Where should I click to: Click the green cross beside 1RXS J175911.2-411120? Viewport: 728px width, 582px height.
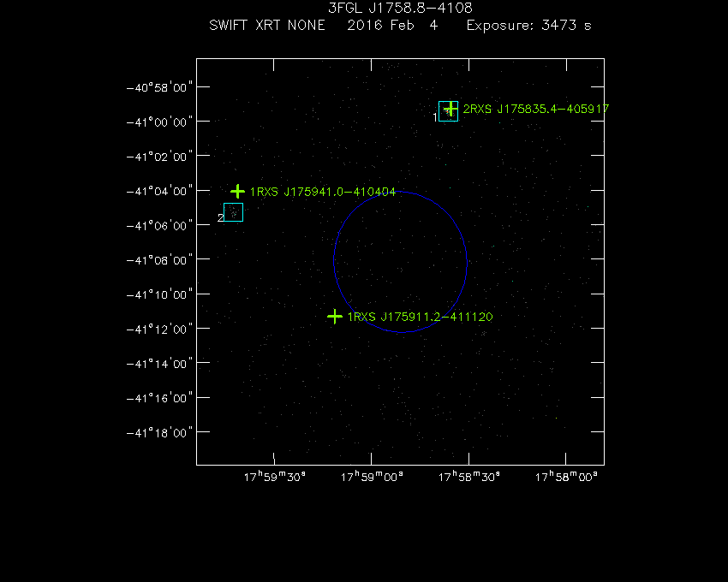(335, 317)
